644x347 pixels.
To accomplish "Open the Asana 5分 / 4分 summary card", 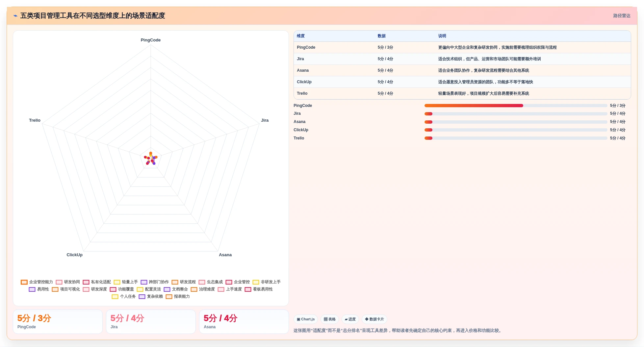I will 244,322.
